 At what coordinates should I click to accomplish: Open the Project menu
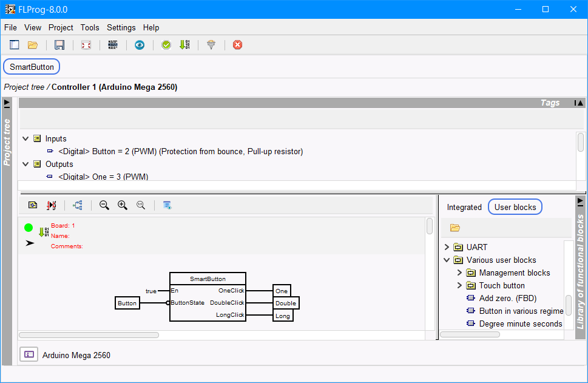tap(61, 28)
